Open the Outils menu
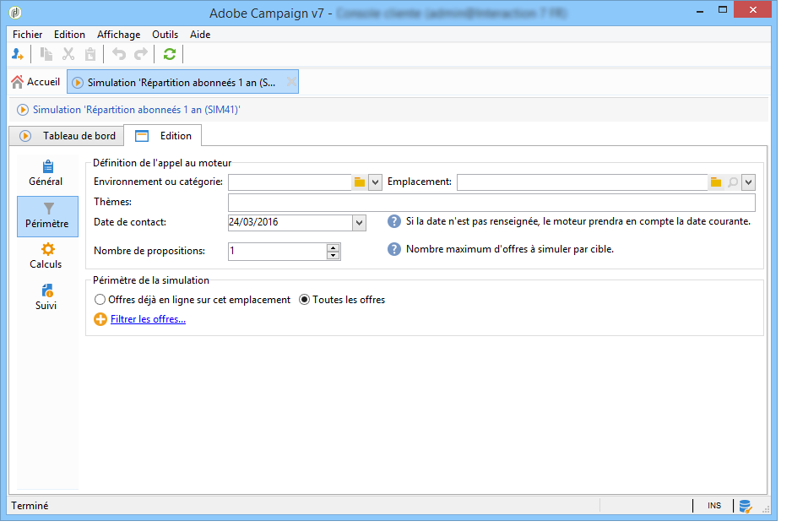This screenshot has width=792, height=532. pyautogui.click(x=165, y=35)
